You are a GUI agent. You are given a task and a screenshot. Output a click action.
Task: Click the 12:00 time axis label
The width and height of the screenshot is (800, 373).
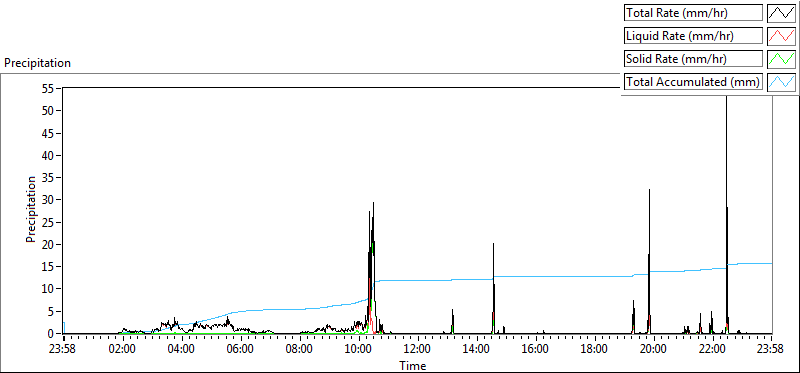click(x=418, y=350)
